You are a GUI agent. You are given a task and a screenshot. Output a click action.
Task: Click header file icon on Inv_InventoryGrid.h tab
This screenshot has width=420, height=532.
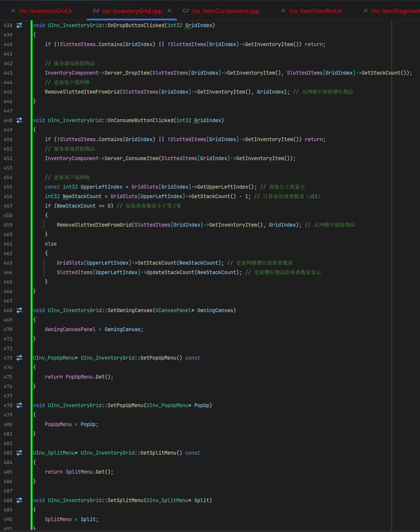click(13, 11)
